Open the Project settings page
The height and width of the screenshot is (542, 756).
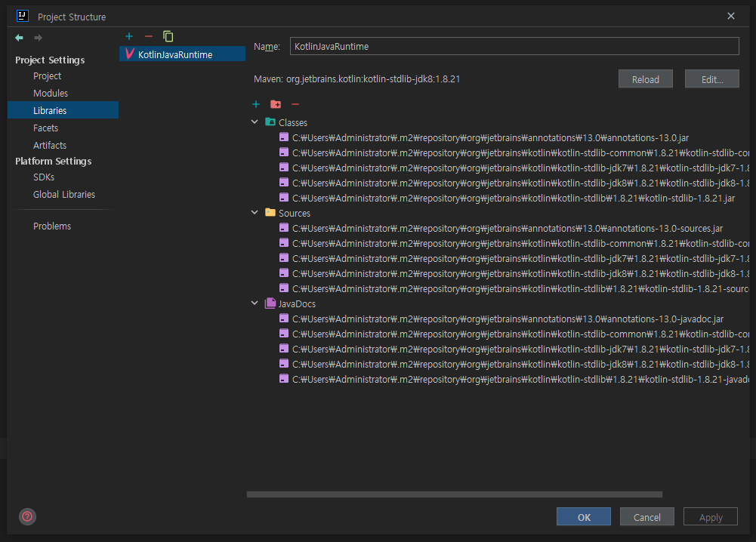[48, 76]
